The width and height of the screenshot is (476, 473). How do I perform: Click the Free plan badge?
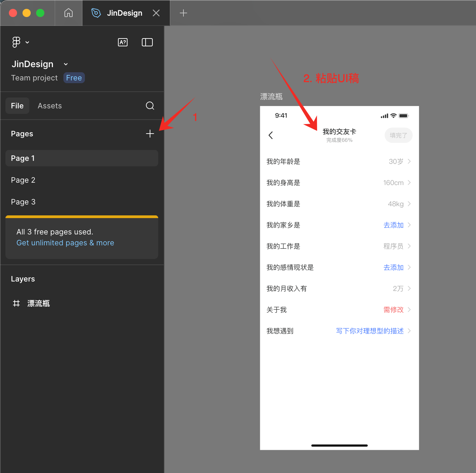[74, 78]
